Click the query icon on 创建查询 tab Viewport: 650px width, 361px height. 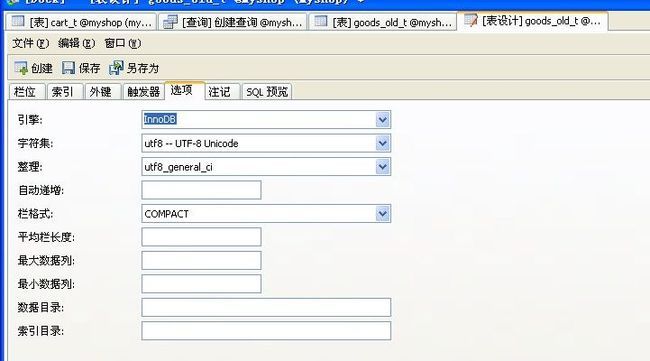(170, 22)
